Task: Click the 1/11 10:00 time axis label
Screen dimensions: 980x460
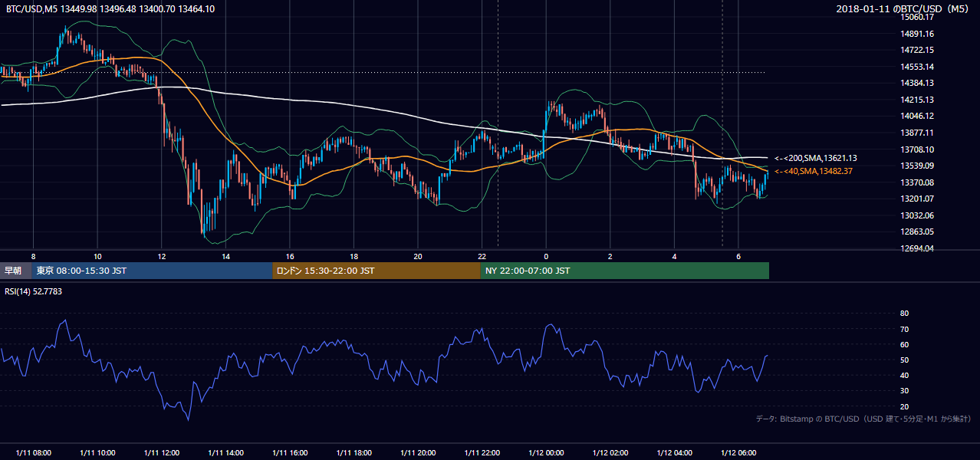Action: [97, 452]
